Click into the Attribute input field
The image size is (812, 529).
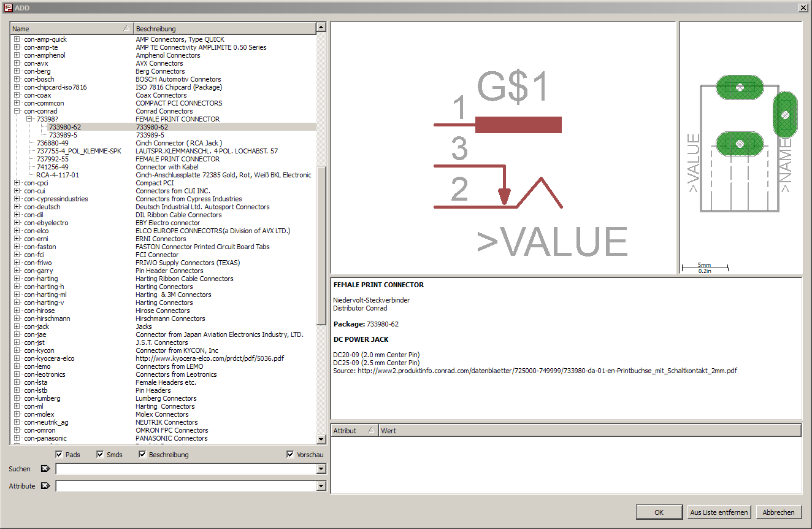(186, 486)
